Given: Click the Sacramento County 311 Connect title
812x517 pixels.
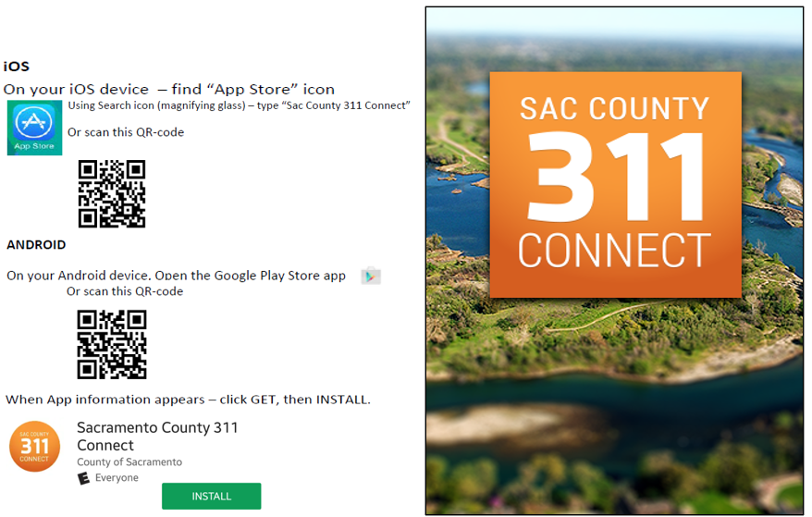Looking at the screenshot, I should point(157,437).
